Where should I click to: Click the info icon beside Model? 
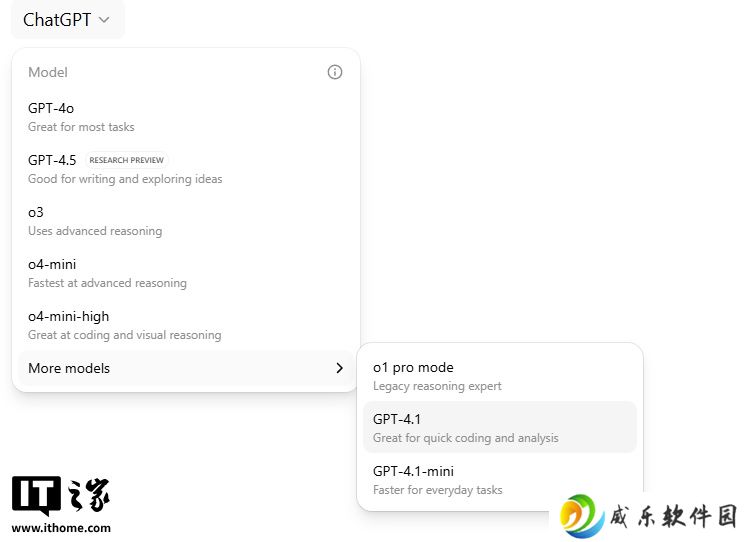pyautogui.click(x=334, y=72)
